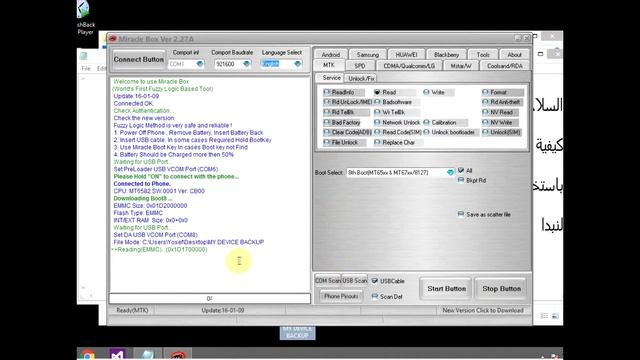Select the Unlock(SIM) option
The height and width of the screenshot is (360, 640).
click(501, 132)
